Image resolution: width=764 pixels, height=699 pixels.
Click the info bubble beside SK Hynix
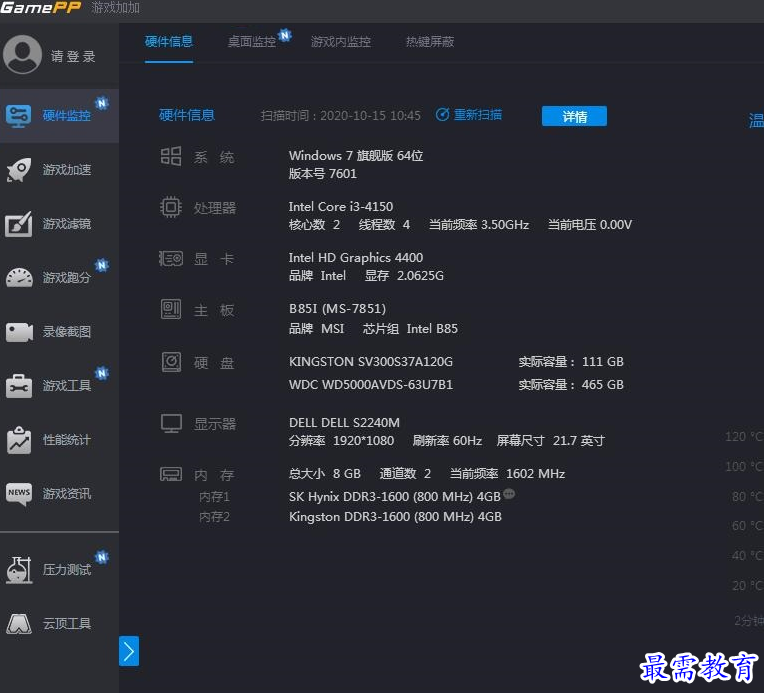[x=509, y=494]
